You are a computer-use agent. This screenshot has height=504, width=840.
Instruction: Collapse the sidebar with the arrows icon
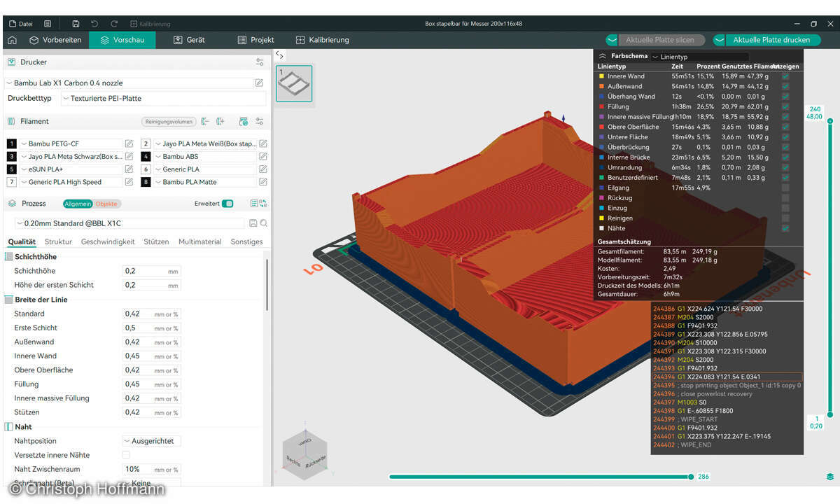[279, 55]
